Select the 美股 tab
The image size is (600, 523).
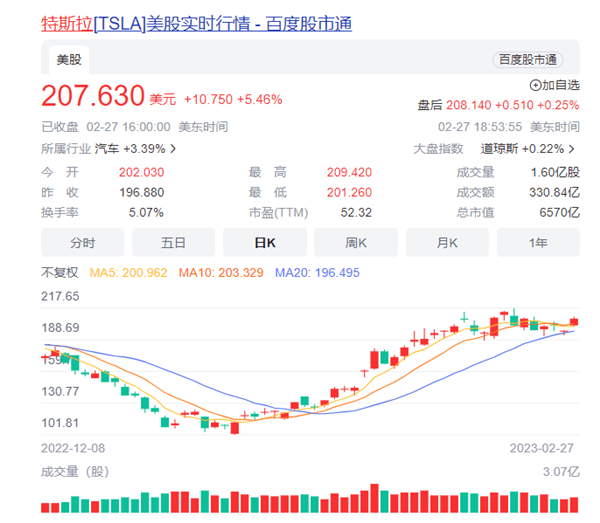[x=69, y=61]
